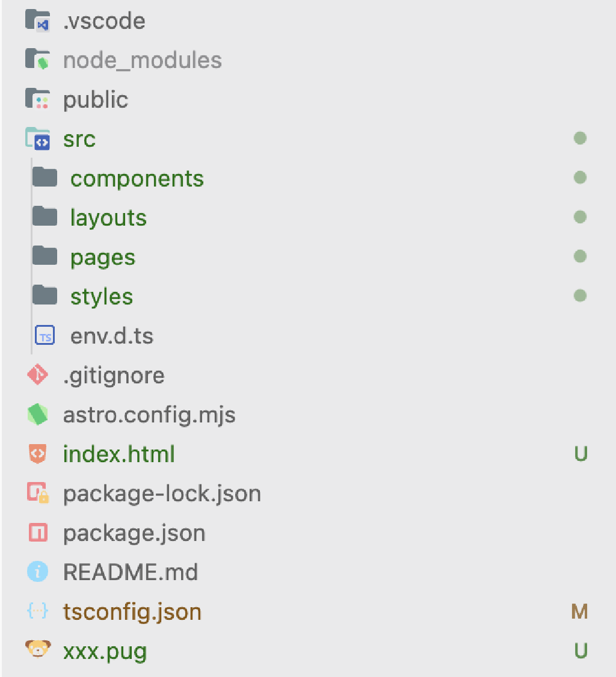Click the modified M badge on tsconfig.json
This screenshot has height=677, width=616.
(x=579, y=611)
